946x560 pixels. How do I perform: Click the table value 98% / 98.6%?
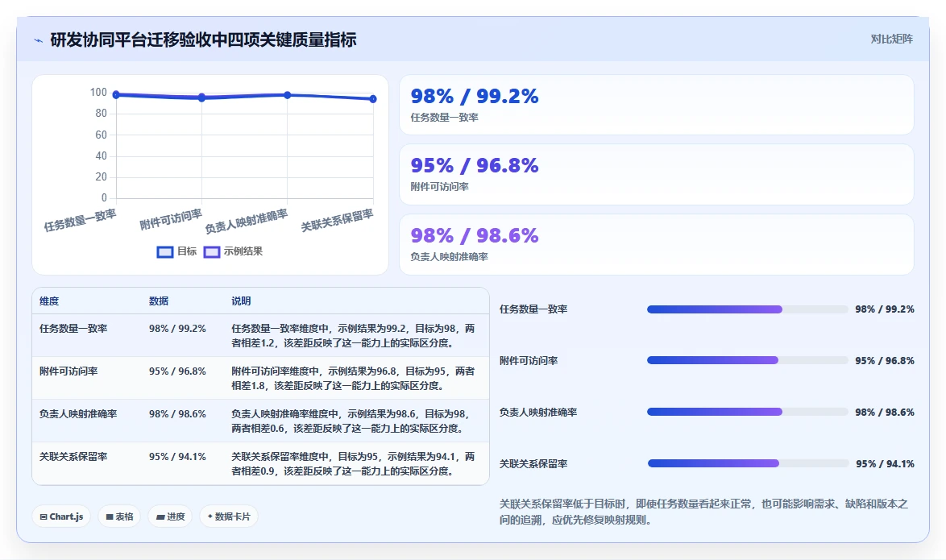[x=177, y=414]
